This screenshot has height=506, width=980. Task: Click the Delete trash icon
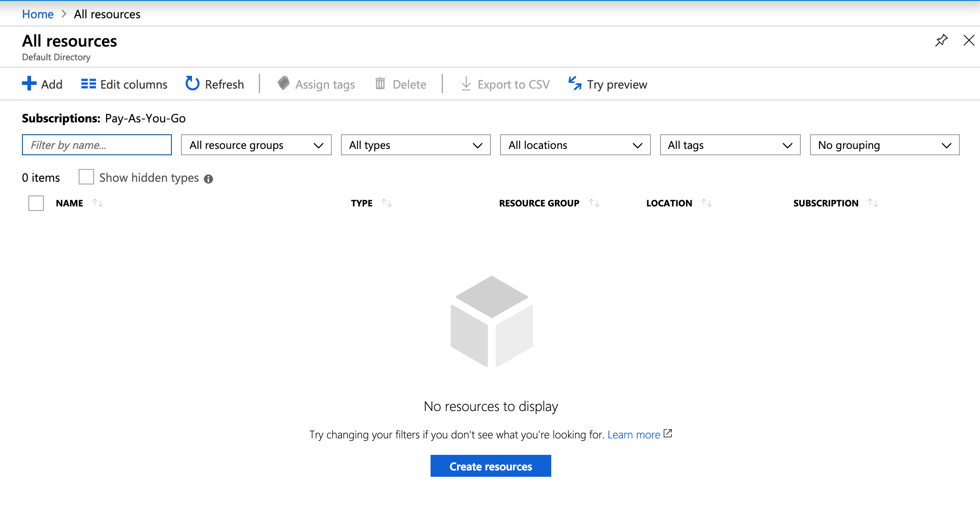pyautogui.click(x=380, y=84)
